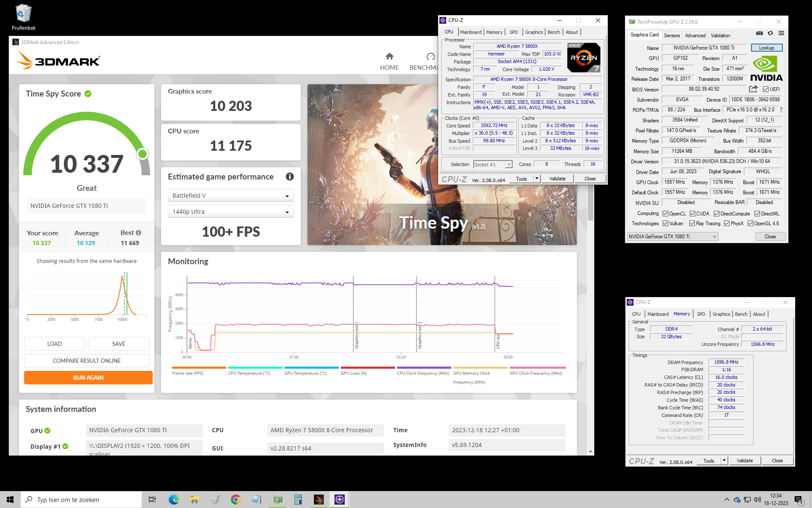Screen dimensions: 812x508
Task: Toggle DirectCompute checkbox in GPU-Z
Action: pyautogui.click(x=716, y=214)
